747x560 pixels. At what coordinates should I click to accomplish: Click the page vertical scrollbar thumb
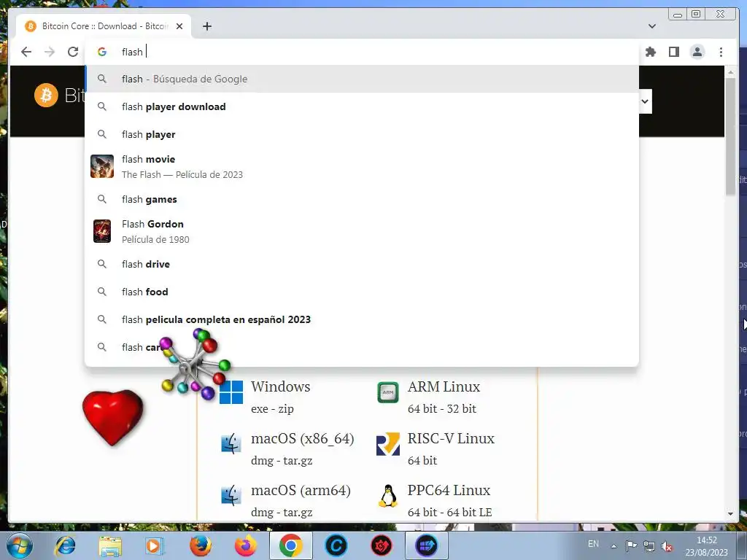point(730,136)
